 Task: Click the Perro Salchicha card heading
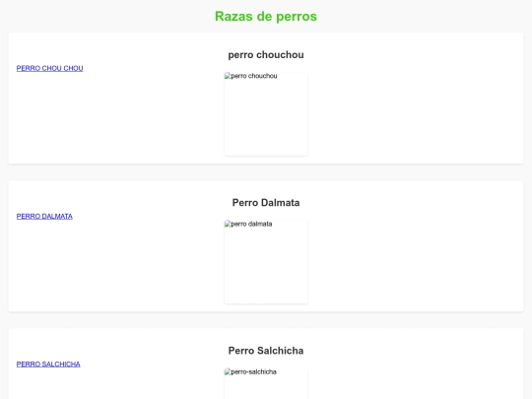pos(266,351)
